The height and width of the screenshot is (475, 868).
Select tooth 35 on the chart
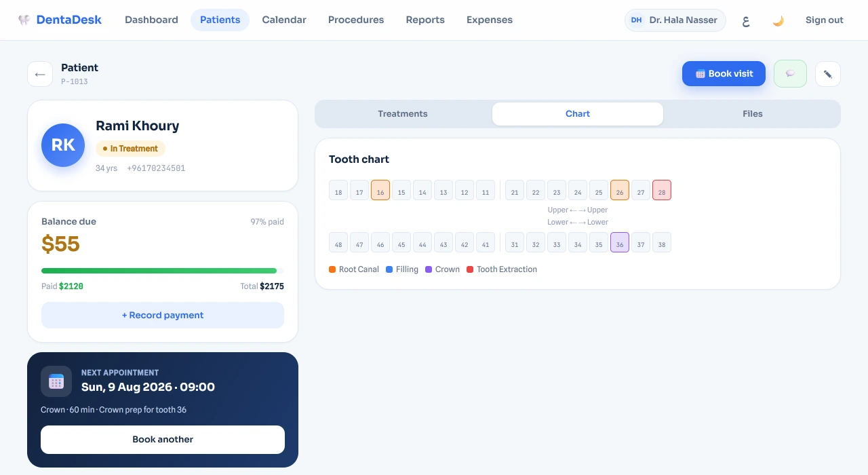click(x=599, y=242)
